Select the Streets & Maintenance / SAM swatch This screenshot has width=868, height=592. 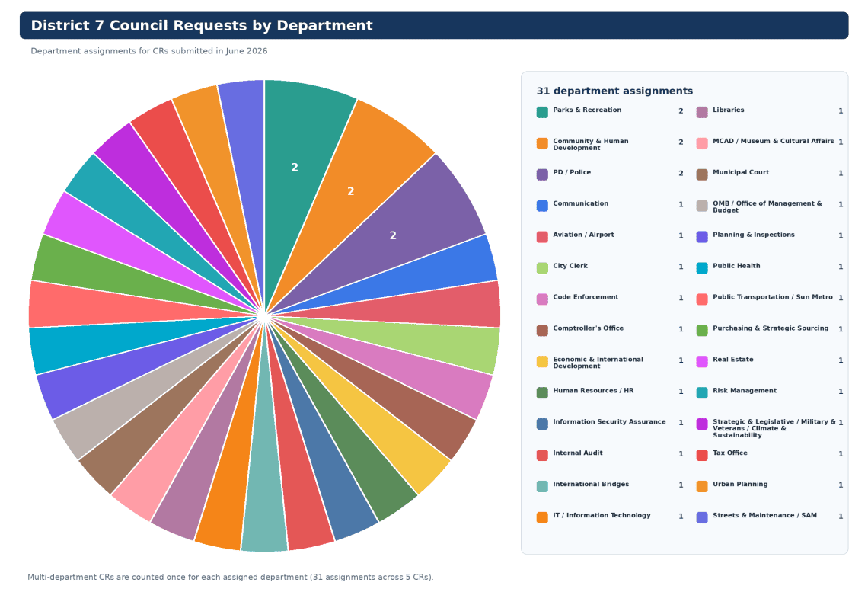click(702, 517)
